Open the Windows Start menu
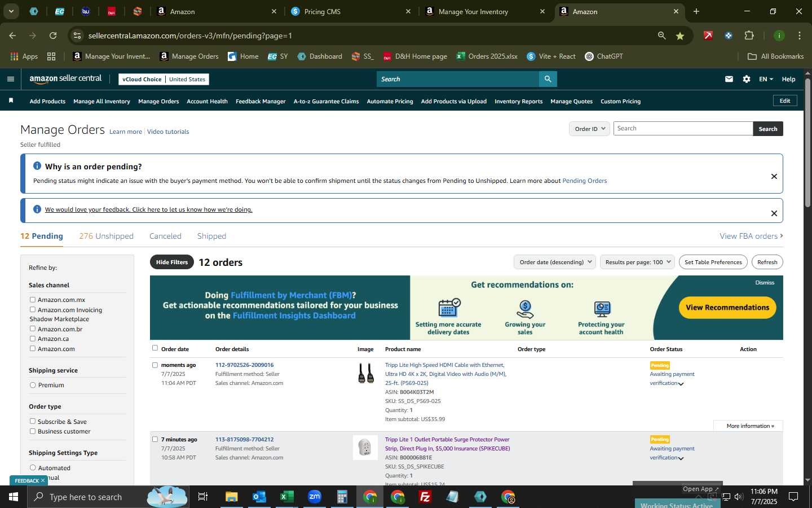Viewport: 812px width, 508px height. tap(14, 497)
